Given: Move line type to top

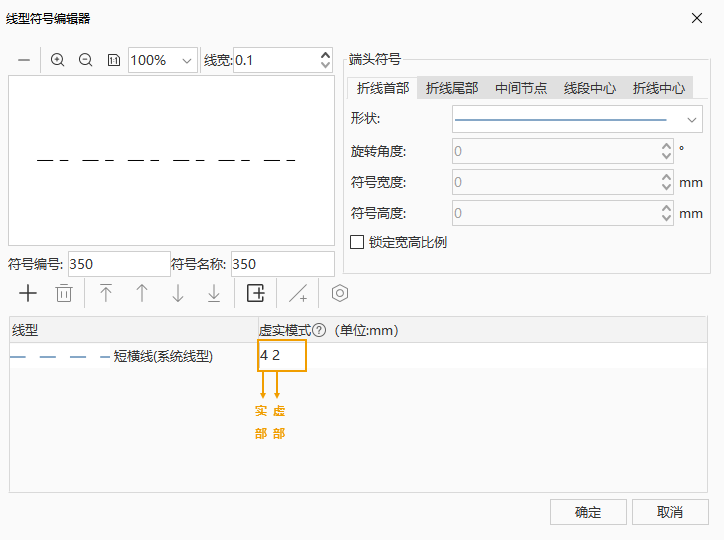Looking at the screenshot, I should [106, 293].
